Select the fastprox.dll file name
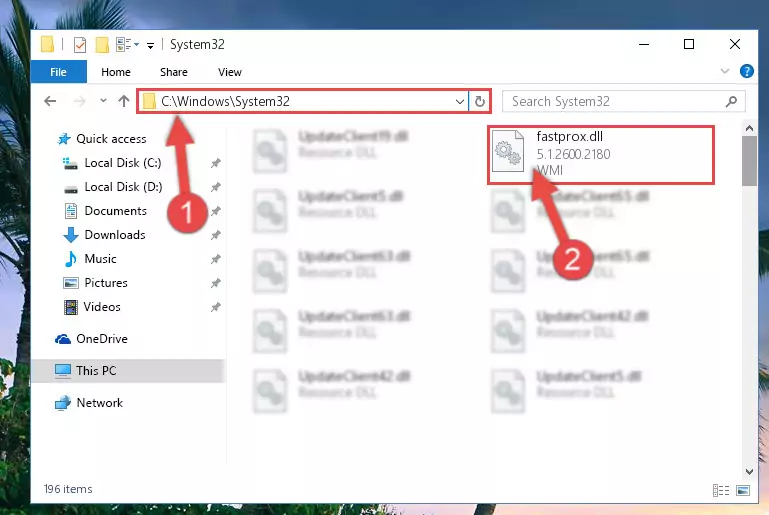This screenshot has width=769, height=515. (569, 137)
